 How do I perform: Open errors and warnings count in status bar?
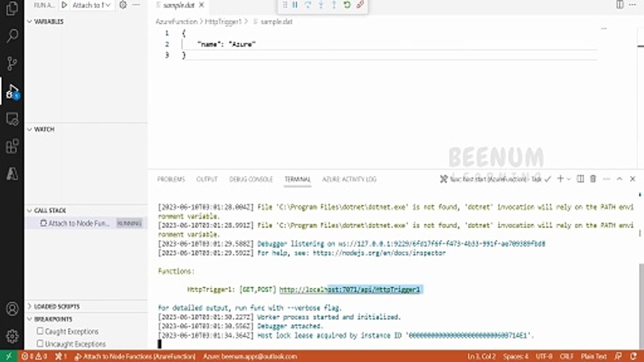34,356
